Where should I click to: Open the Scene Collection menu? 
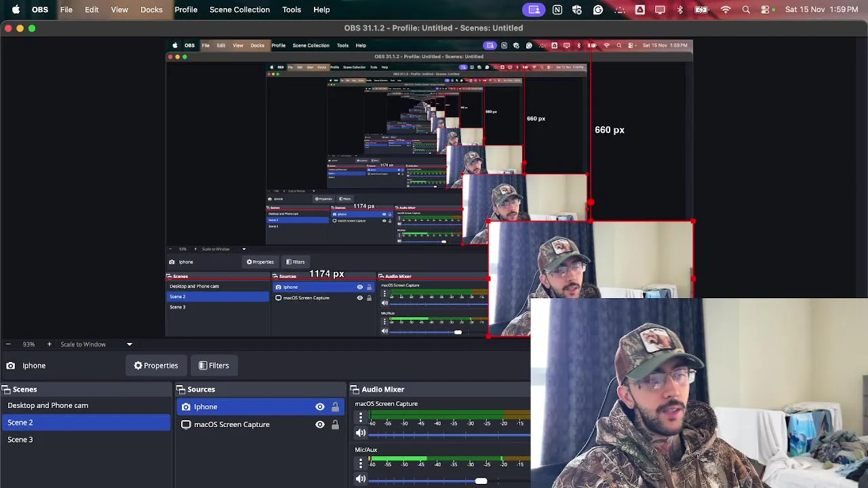click(x=239, y=9)
